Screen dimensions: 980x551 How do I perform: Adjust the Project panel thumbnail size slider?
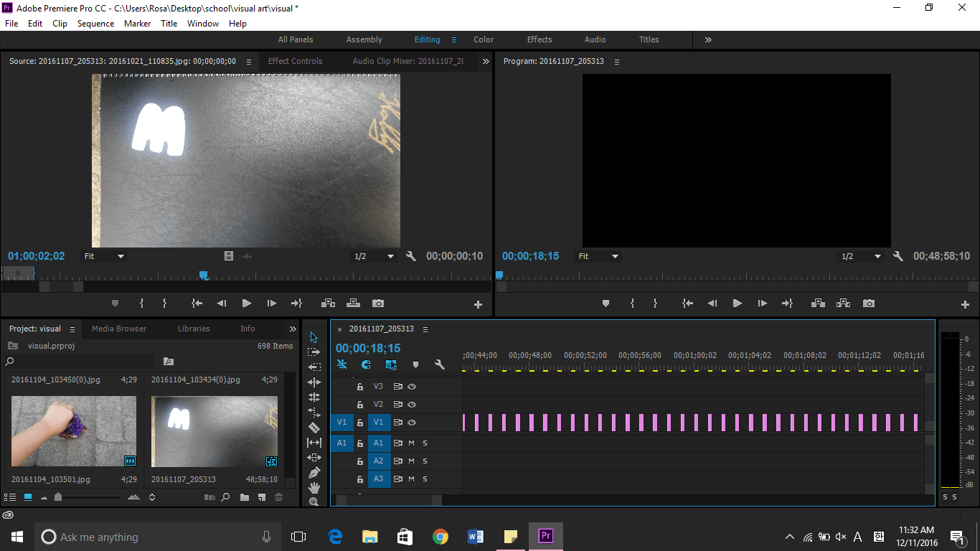pyautogui.click(x=59, y=496)
